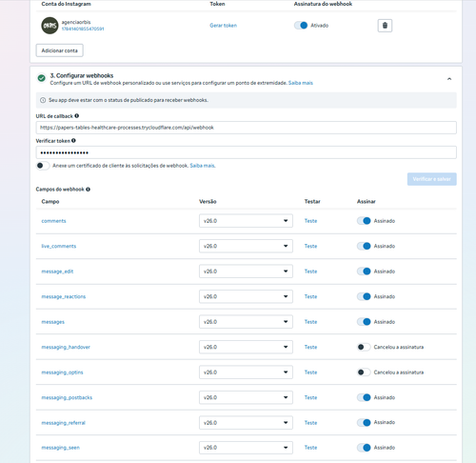The image size is (476, 463).
Task: Click Verificar e salvar button
Action: (431, 179)
